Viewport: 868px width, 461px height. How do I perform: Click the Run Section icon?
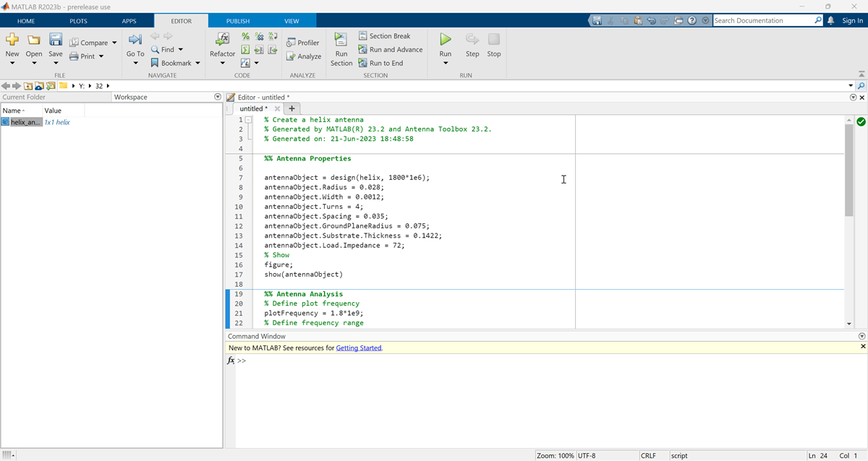(341, 40)
